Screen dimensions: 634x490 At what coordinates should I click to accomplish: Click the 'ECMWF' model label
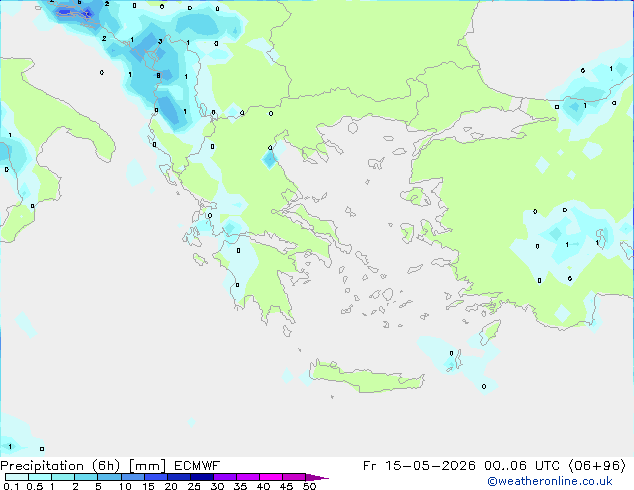(x=197, y=466)
